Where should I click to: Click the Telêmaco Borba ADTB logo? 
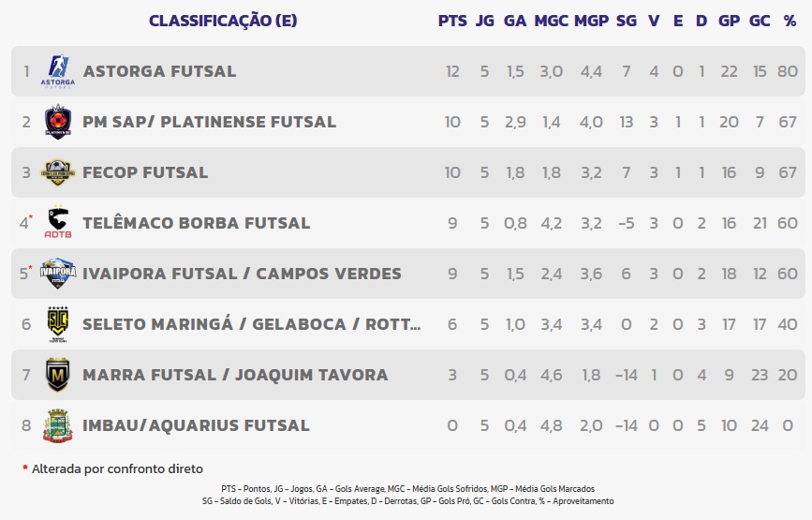(58, 223)
